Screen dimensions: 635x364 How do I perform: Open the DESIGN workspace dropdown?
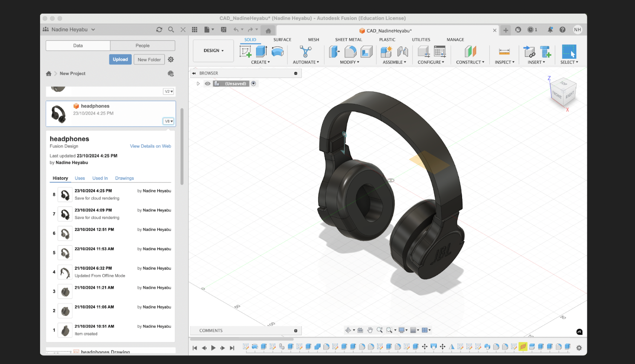[214, 51]
